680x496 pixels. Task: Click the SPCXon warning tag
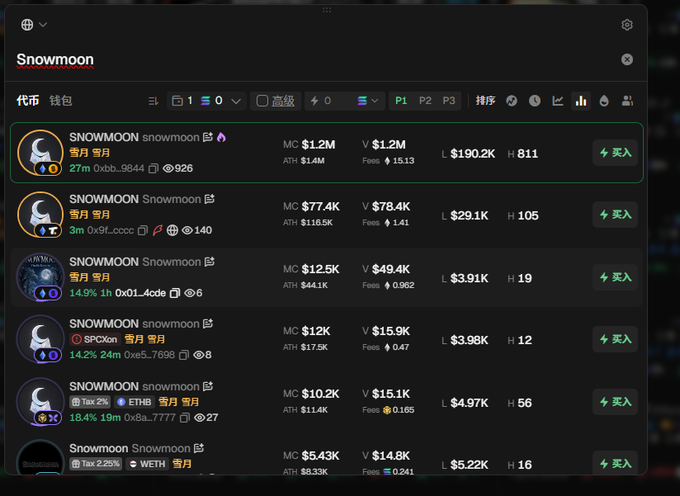click(95, 339)
